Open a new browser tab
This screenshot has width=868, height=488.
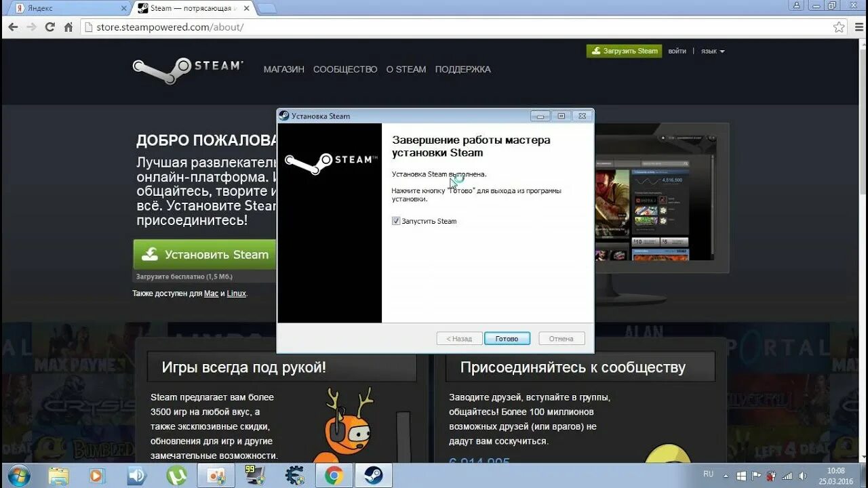point(267,9)
